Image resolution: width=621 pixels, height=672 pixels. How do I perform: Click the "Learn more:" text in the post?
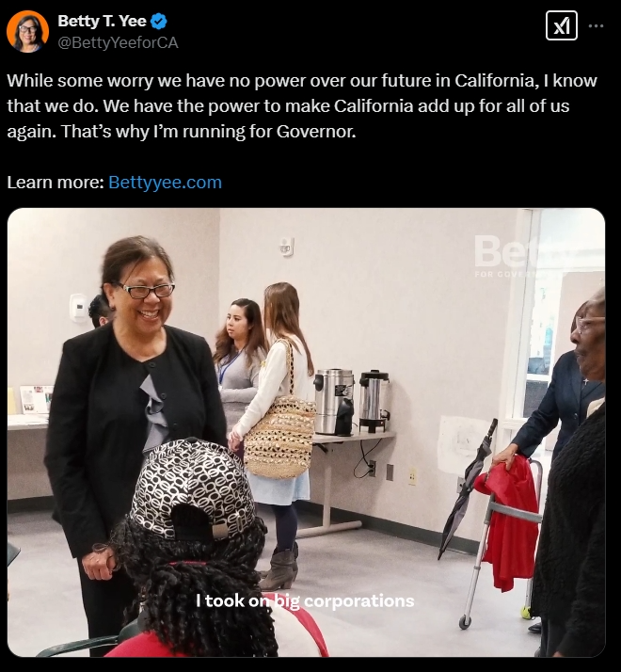(x=56, y=183)
